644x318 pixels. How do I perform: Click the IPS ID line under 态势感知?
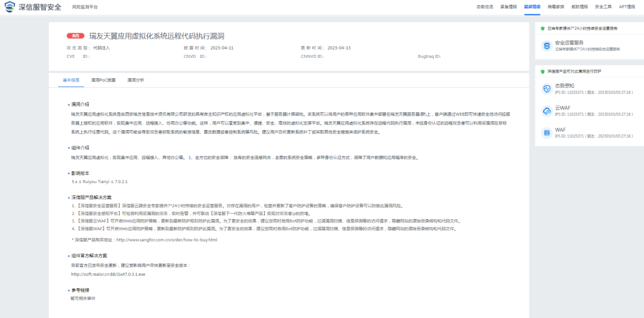pos(593,92)
